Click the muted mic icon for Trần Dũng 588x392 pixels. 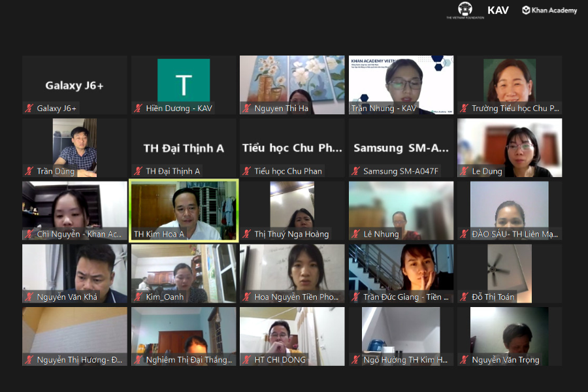(x=29, y=171)
